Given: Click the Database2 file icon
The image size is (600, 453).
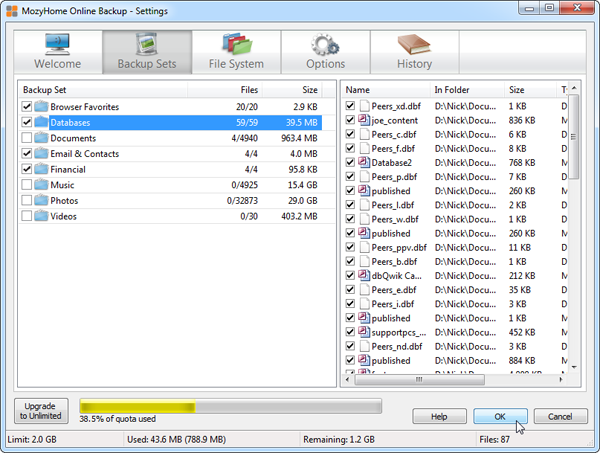Looking at the screenshot, I should [364, 162].
